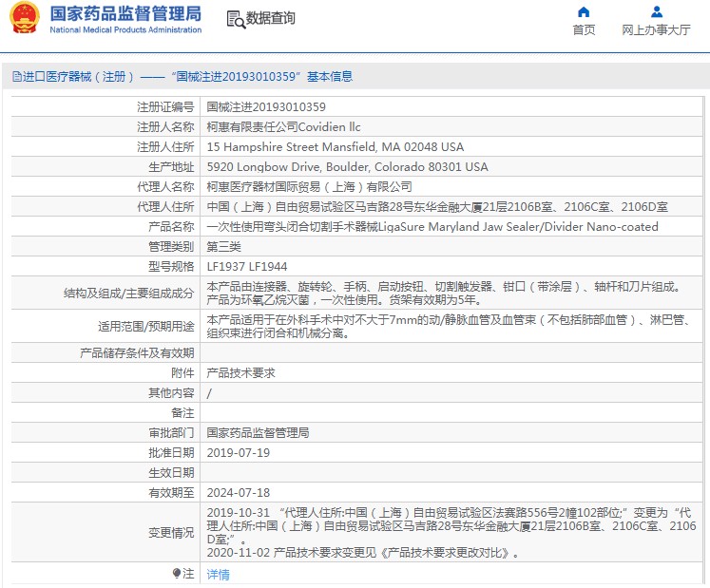The width and height of the screenshot is (710, 588).
Task: Select 柯惠有限责任公司Covidien llc registrant name
Action: tap(283, 126)
